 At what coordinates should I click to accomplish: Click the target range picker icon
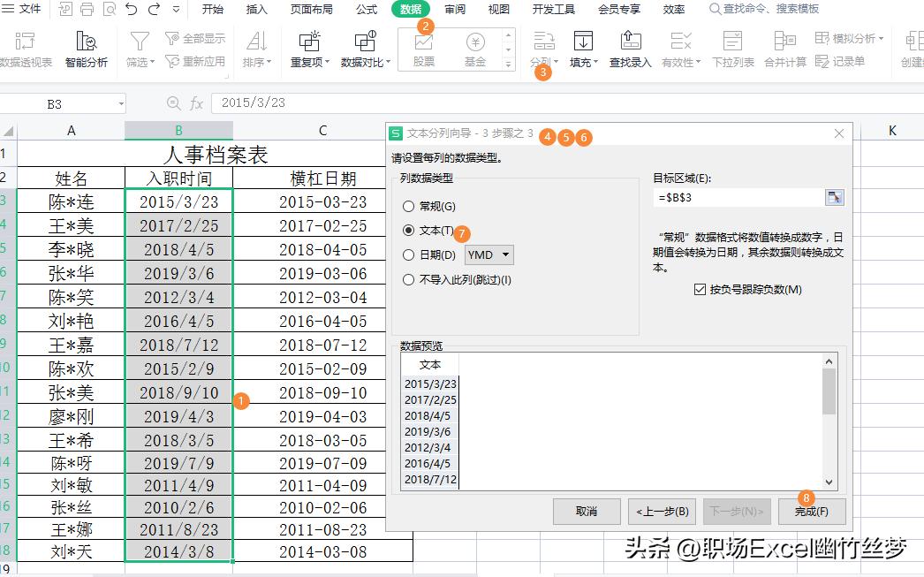click(x=834, y=197)
